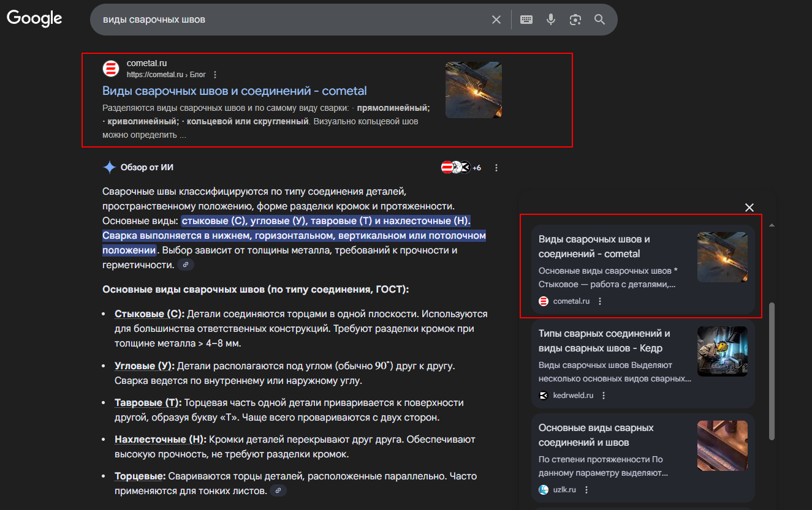Viewport: 812px width, 510px height.
Task: Submit search with the magnifier icon
Action: coord(599,20)
